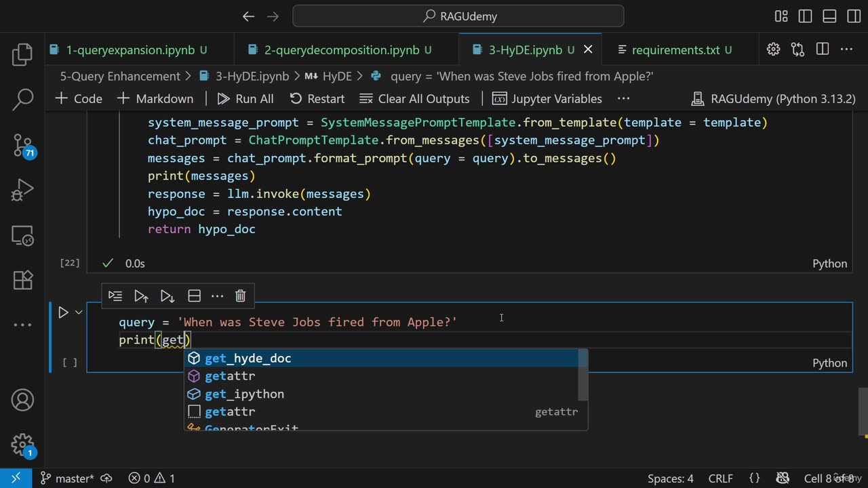Toggle the bottom panel layout
The height and width of the screenshot is (488, 868).
(829, 16)
